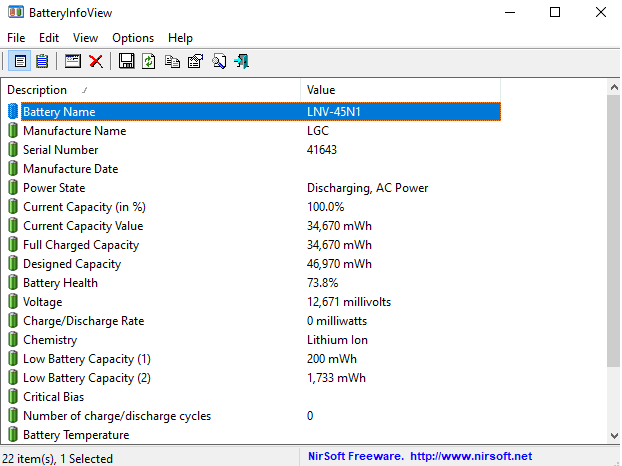Click the battery icon beside Manufacture Date
Viewport: 622px width, 466px height.
coord(13,169)
